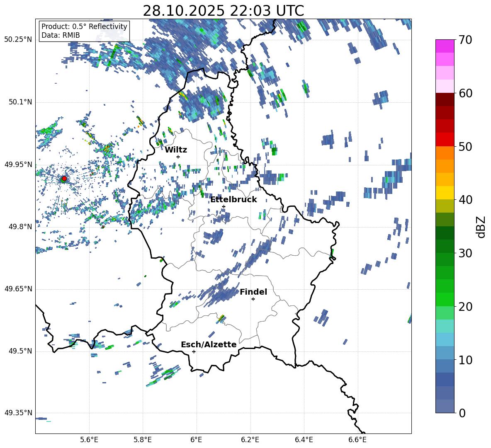Viewport: 491px width, 448px height.
Task: Click the Ettelbruck city label
Action: [x=233, y=200]
